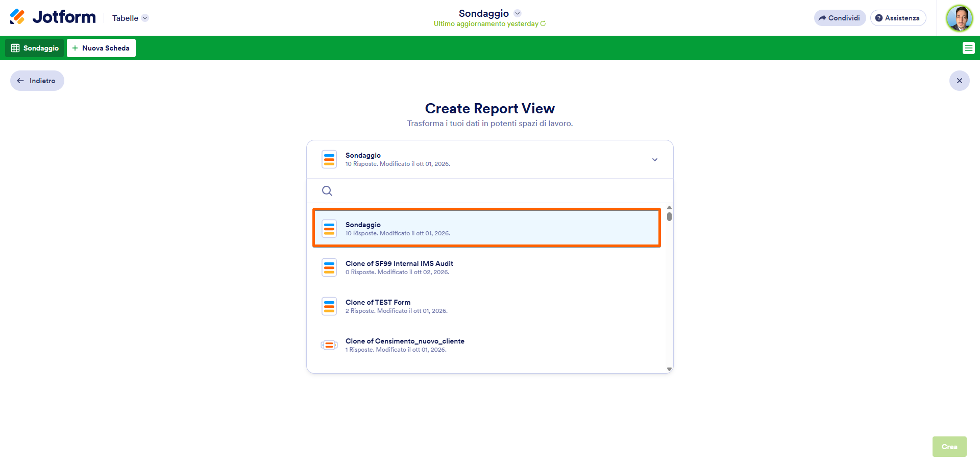
Task: Collapse the selected form dropdown chevron
Action: coord(655,160)
